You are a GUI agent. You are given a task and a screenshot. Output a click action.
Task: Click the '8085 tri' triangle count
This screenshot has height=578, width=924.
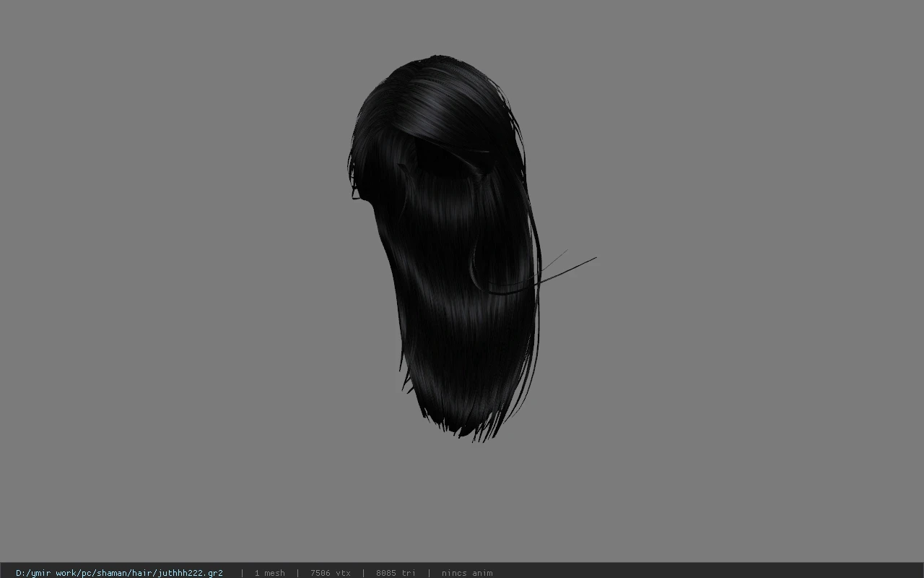396,573
